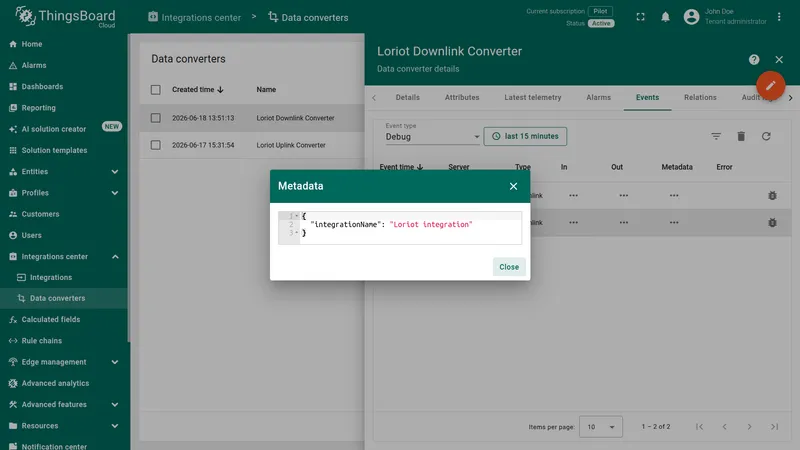Click the Close button in Metadata dialog
Screen dimensions: 800x450
(x=509, y=267)
